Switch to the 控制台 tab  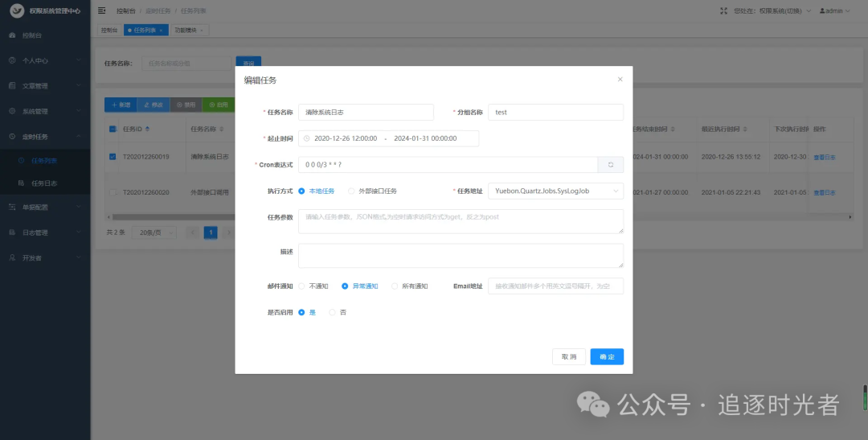pos(109,31)
